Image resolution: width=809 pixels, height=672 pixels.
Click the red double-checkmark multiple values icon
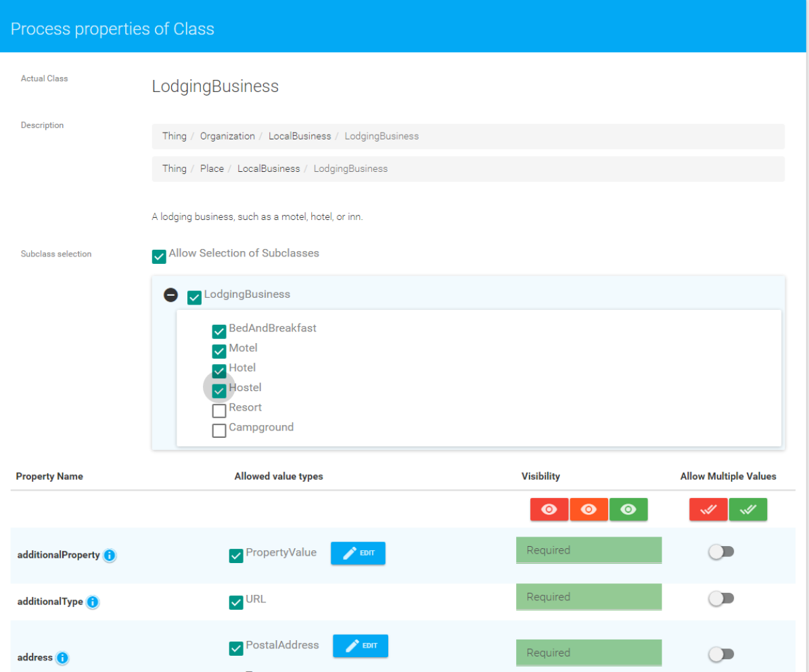[708, 510]
